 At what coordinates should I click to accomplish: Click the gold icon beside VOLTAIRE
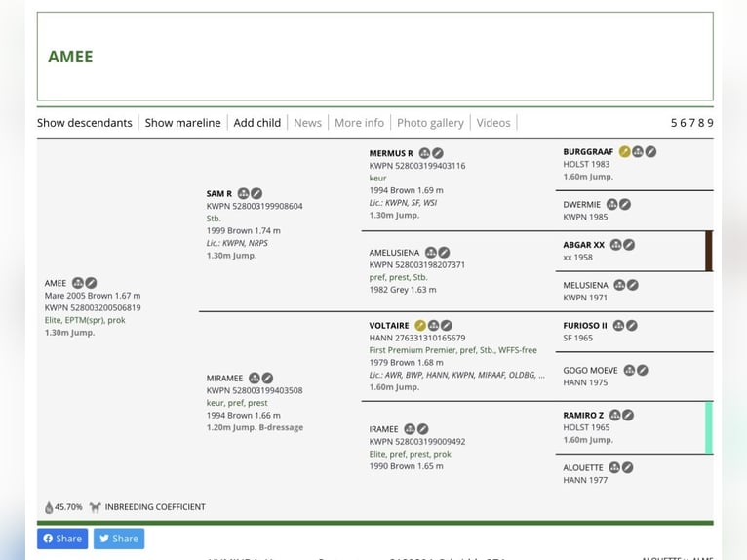(420, 325)
